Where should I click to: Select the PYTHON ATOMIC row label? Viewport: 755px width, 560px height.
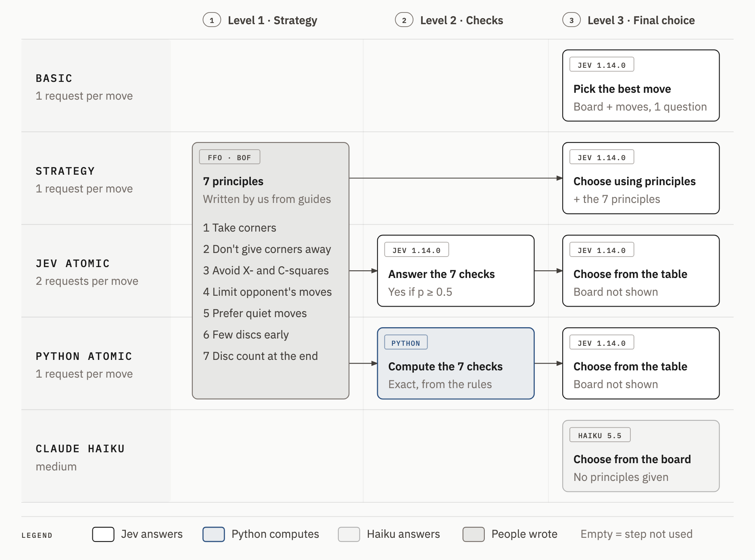(x=84, y=356)
